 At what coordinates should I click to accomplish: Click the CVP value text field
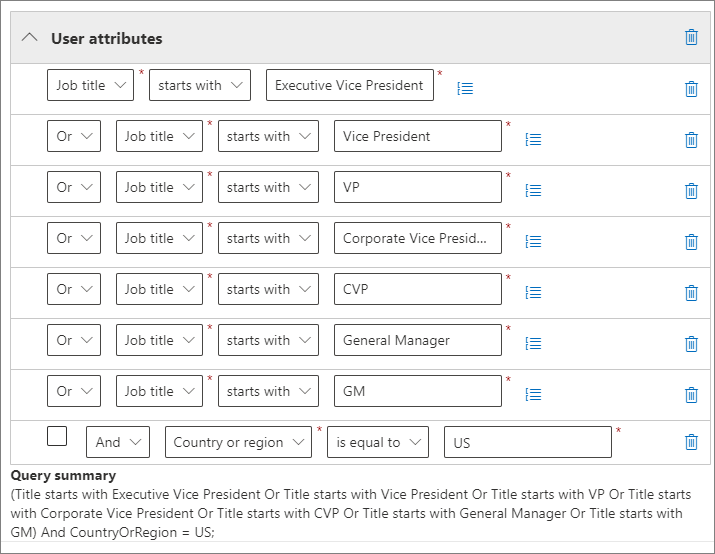(x=418, y=289)
